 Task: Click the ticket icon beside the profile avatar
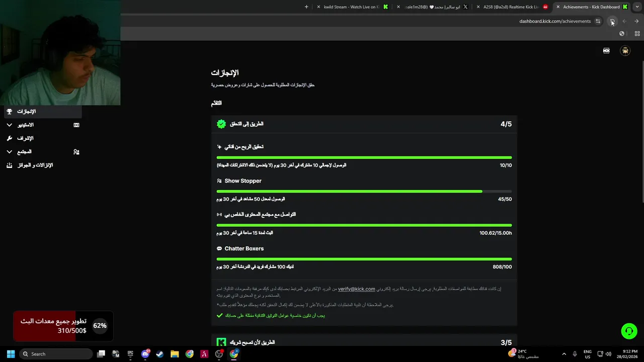click(x=606, y=51)
